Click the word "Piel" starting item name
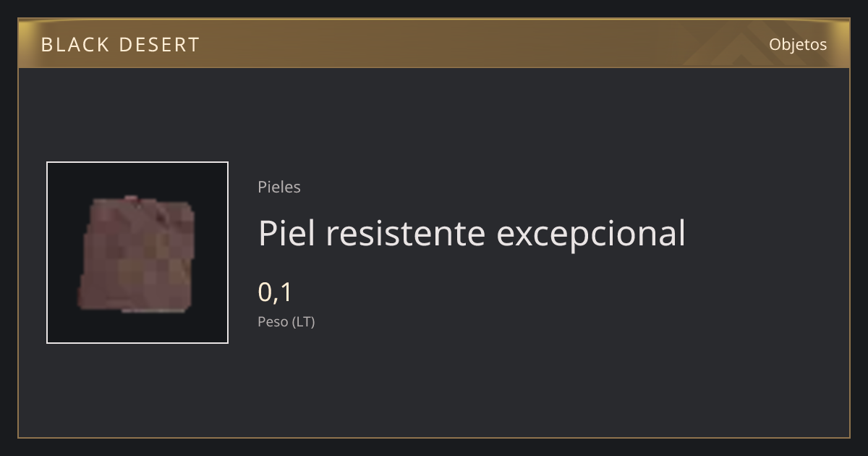This screenshot has width=868, height=456. 286,233
